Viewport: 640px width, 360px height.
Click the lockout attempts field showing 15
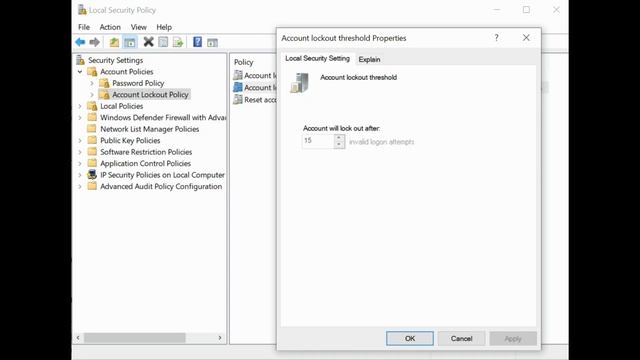tap(318, 141)
